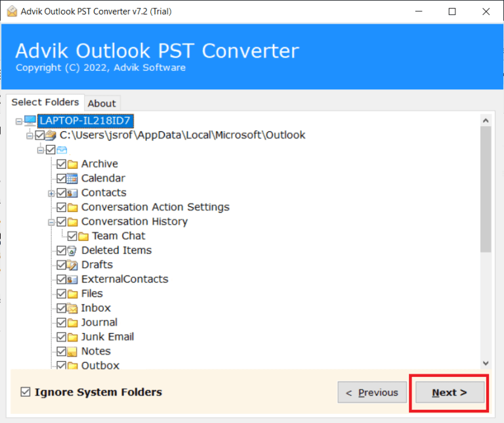The image size is (504, 423).
Task: Click the Next button
Action: [x=450, y=392]
